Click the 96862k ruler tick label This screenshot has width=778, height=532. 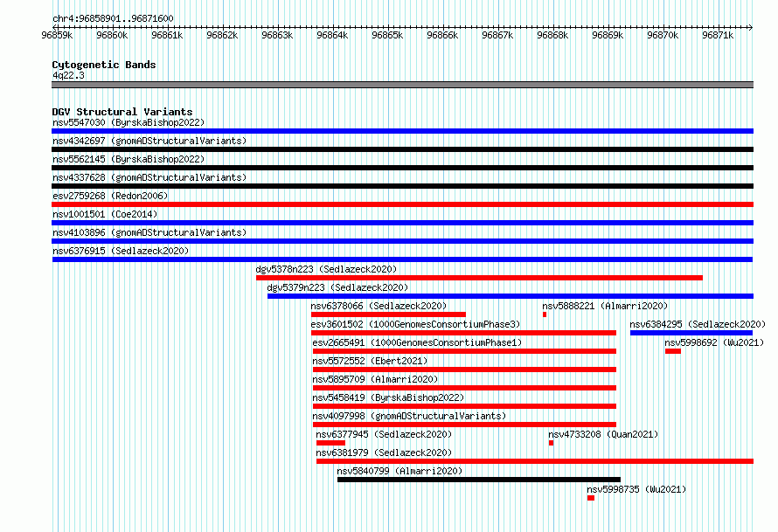(222, 35)
